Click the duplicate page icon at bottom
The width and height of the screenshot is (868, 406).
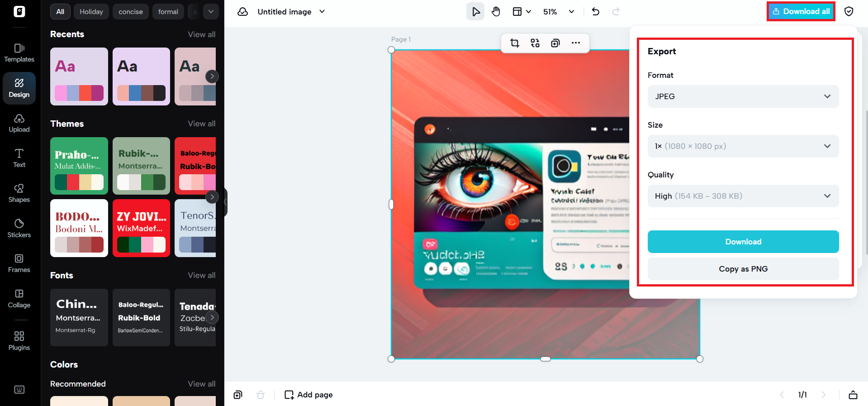coord(238,395)
